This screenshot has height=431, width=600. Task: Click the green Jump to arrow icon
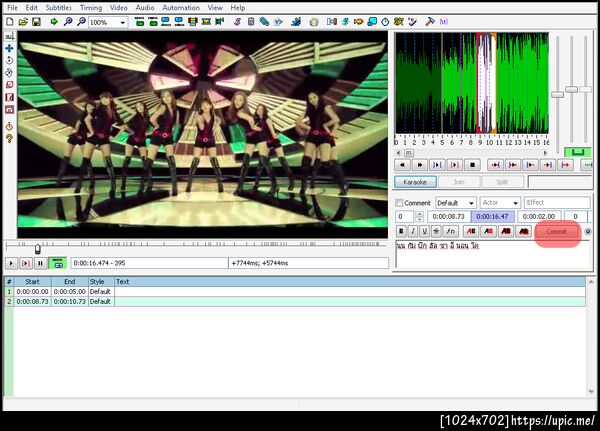pyautogui.click(x=54, y=22)
